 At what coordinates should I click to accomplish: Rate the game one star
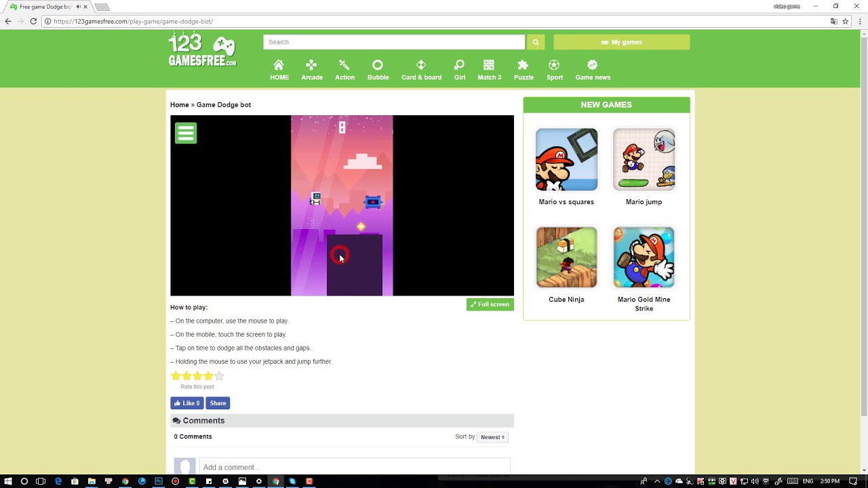pyautogui.click(x=176, y=376)
